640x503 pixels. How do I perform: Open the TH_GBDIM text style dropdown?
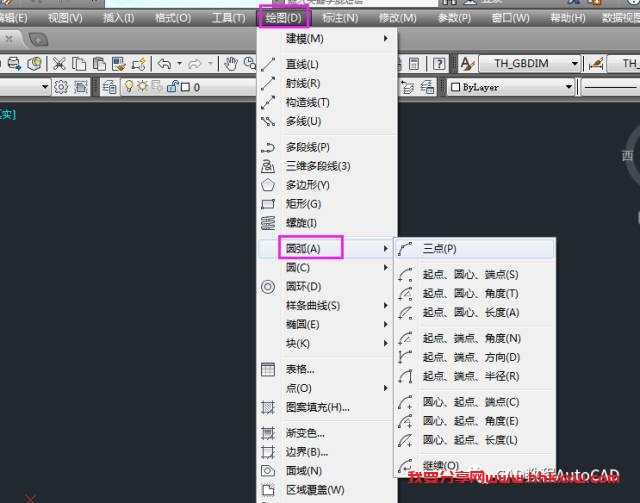coord(529,64)
